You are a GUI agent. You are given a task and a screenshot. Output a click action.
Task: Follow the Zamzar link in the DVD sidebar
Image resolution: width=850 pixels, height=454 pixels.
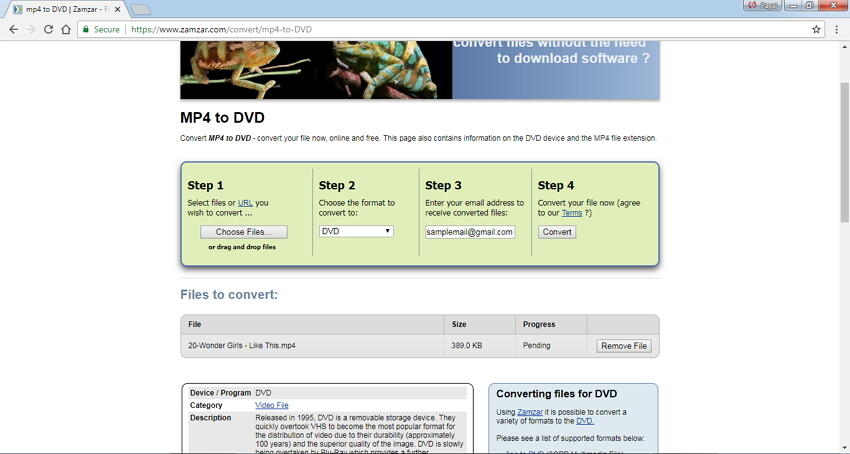(x=530, y=412)
